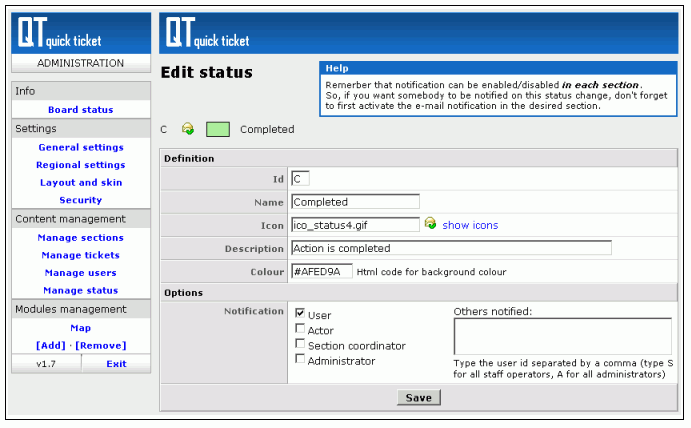
Task: Open the Security settings page
Action: pyautogui.click(x=81, y=200)
